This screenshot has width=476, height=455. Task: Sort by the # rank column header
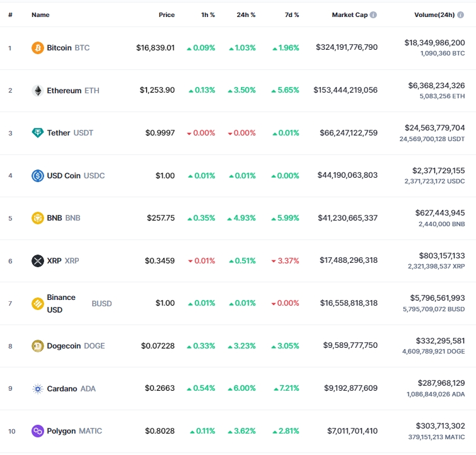pyautogui.click(x=10, y=15)
